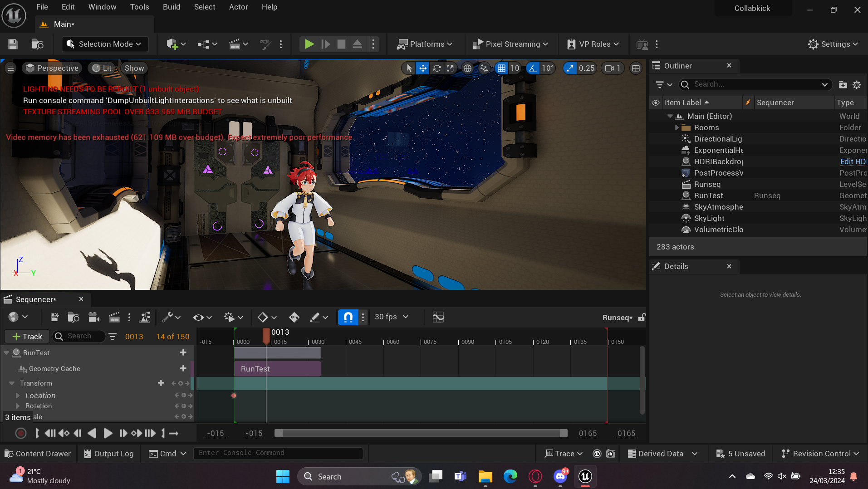
Task: Open the Cinematics clapperboard menu
Action: coord(238,44)
